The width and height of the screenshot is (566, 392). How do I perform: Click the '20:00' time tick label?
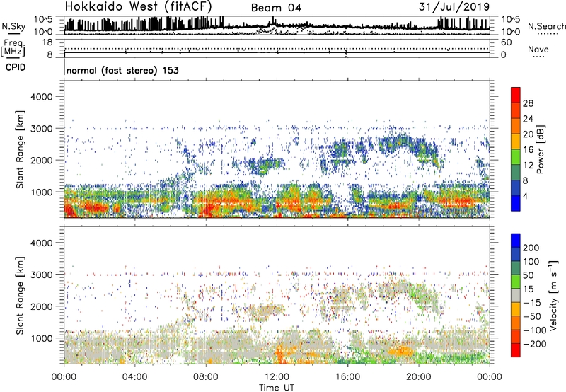[x=418, y=377]
